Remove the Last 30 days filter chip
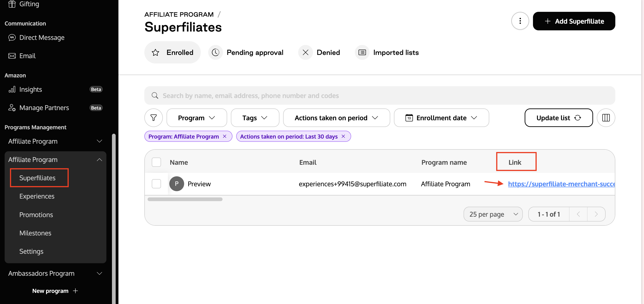The height and width of the screenshot is (304, 644). coord(343,136)
